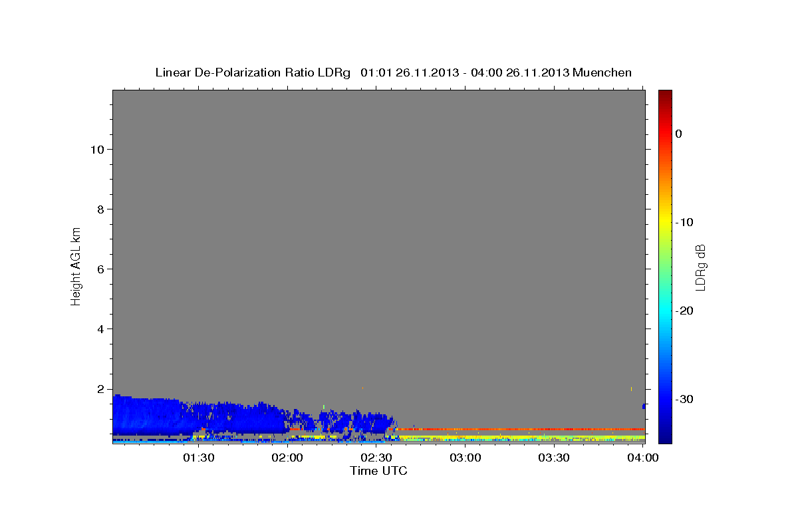
Task: Click the 03:00 time tick label
Action: (x=465, y=458)
